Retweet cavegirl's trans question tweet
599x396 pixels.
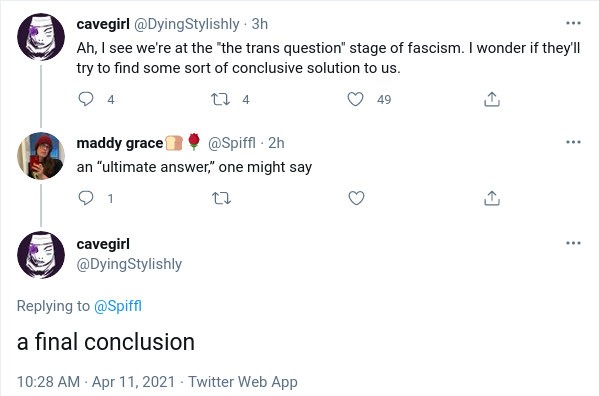coord(221,99)
